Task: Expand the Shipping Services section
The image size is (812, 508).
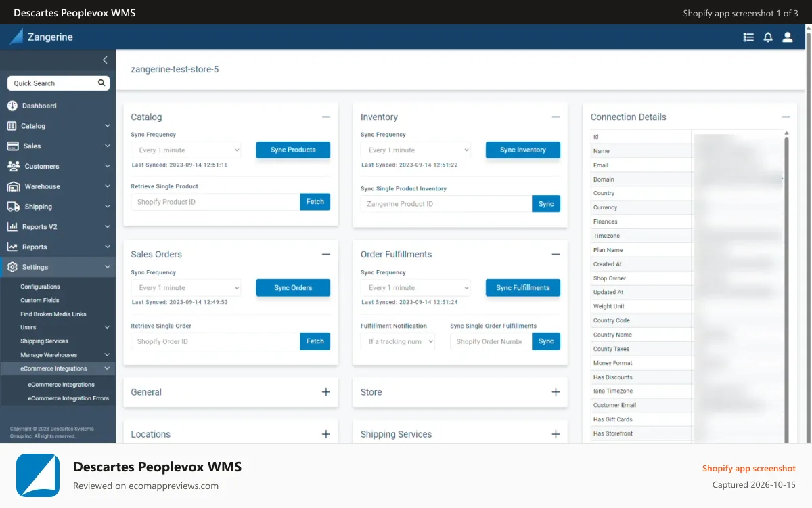Action: (556, 434)
